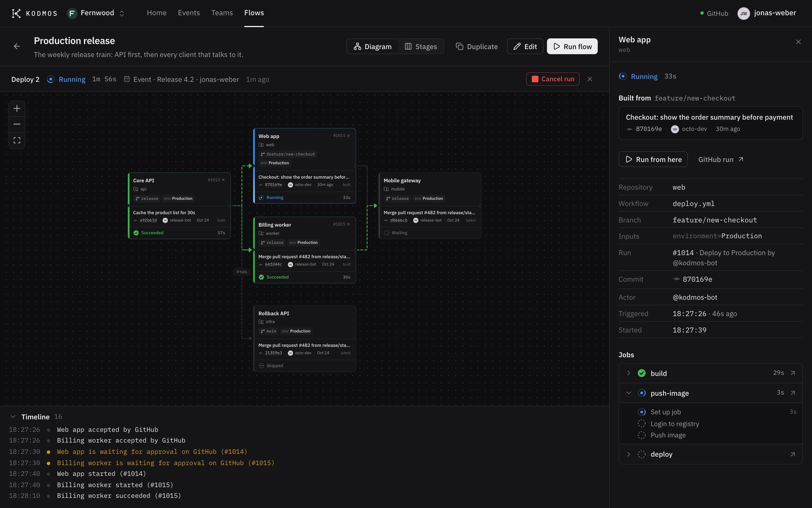Image resolution: width=812 pixels, height=508 pixels.
Task: Select the Core API node title
Action: click(144, 180)
